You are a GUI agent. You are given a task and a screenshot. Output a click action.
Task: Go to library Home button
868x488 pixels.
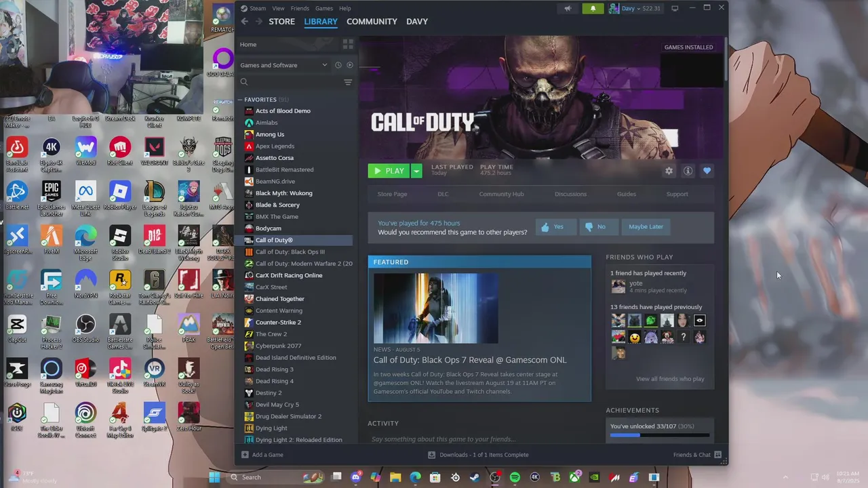click(x=248, y=45)
